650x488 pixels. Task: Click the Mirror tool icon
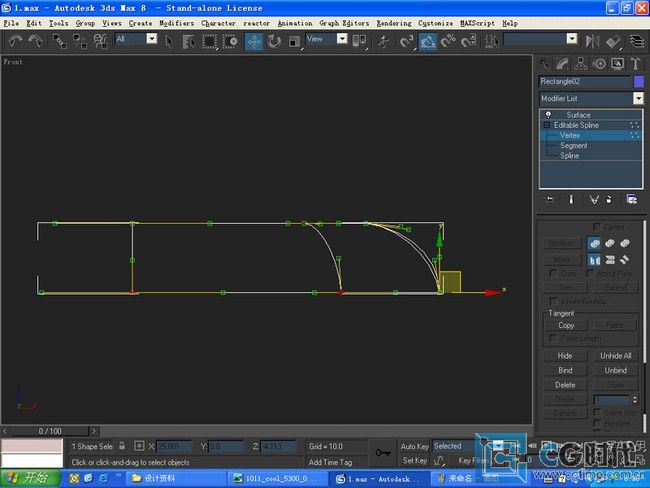[592, 41]
